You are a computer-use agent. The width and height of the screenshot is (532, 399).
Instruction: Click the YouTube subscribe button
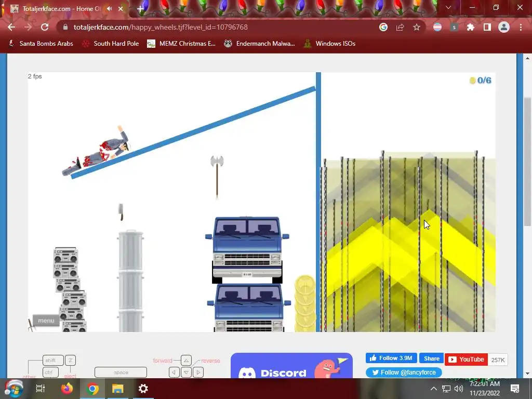(466, 360)
